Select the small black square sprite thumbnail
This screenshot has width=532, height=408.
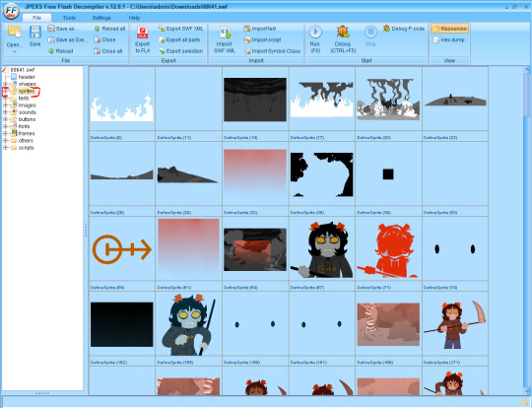(x=388, y=174)
